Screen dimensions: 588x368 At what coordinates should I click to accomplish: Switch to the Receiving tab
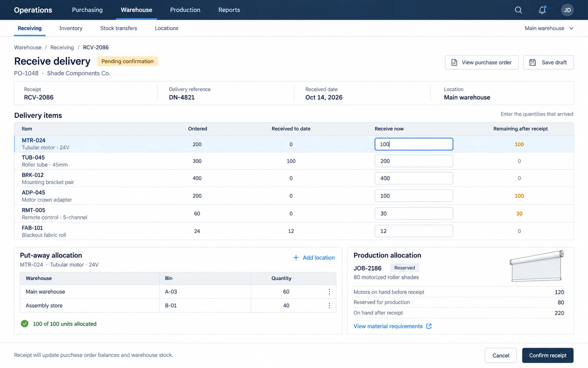30,28
